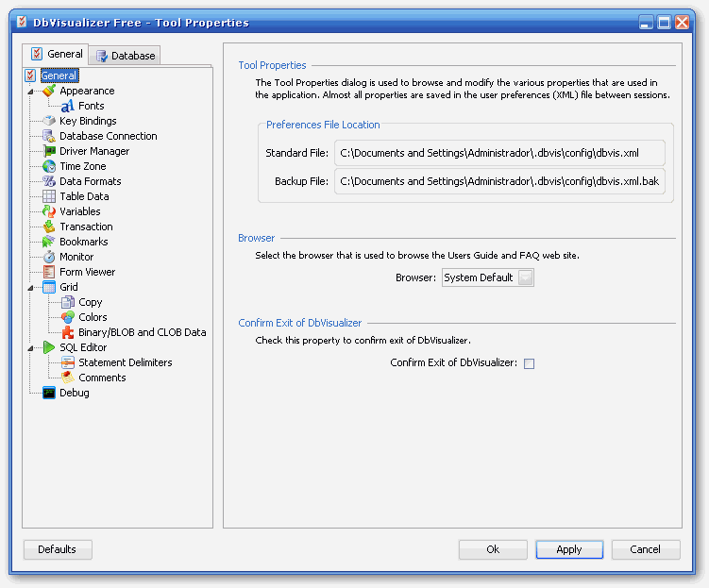The height and width of the screenshot is (588, 709).
Task: Select the Colors tree item label
Action: point(93,317)
